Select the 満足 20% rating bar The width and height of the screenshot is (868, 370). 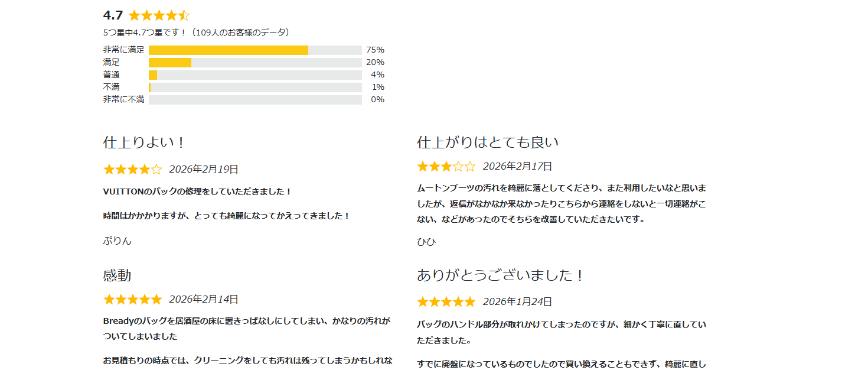255,63
